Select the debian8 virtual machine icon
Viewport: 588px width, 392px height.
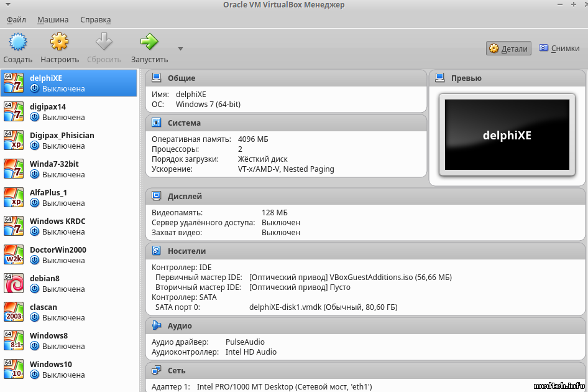tap(14, 283)
